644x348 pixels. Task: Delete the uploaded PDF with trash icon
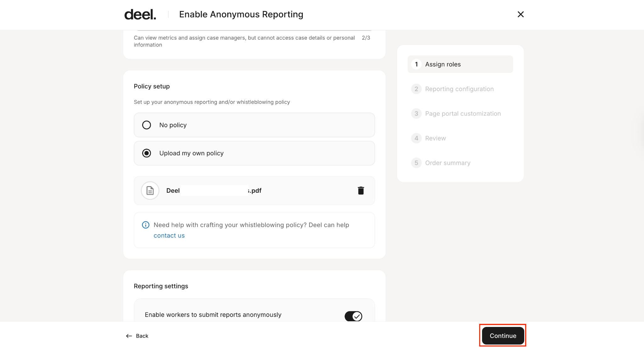(361, 191)
